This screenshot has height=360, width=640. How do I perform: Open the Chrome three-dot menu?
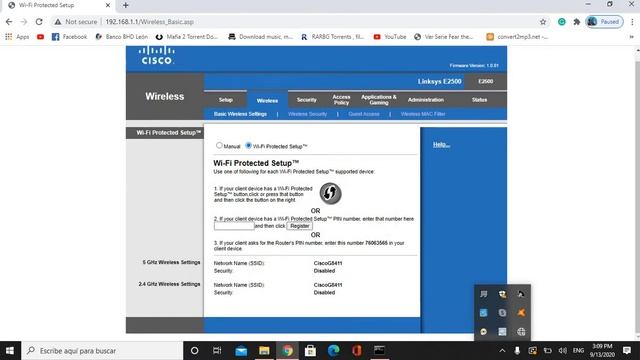pyautogui.click(x=632, y=22)
